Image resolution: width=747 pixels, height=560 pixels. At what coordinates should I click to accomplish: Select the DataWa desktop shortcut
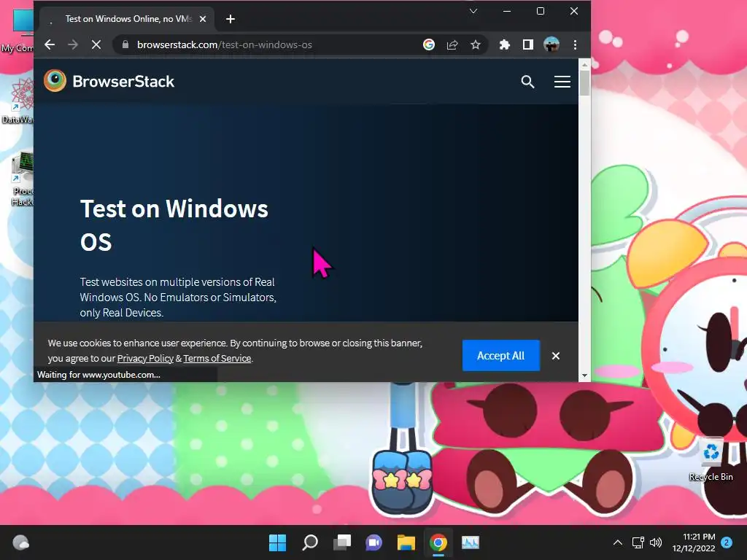tap(18, 101)
